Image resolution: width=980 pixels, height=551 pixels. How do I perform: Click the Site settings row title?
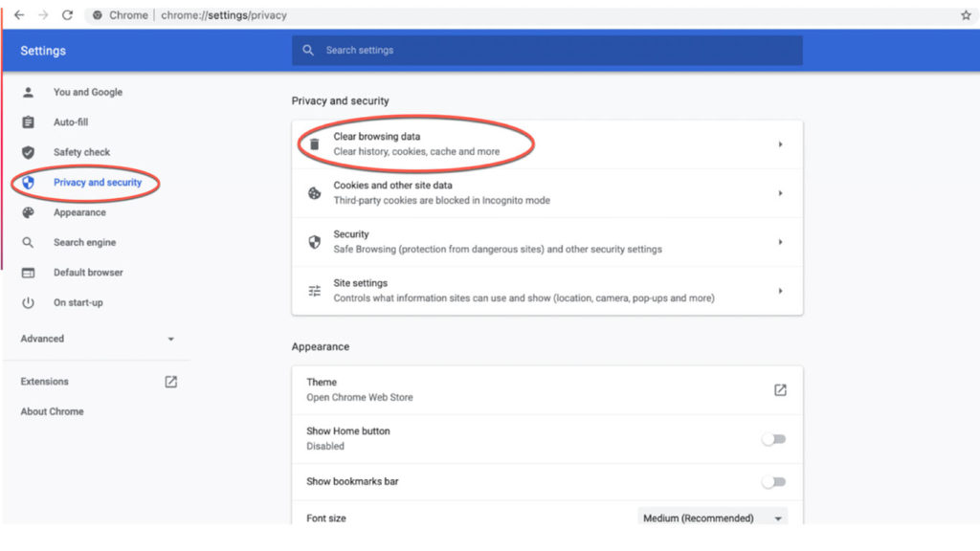[360, 282]
